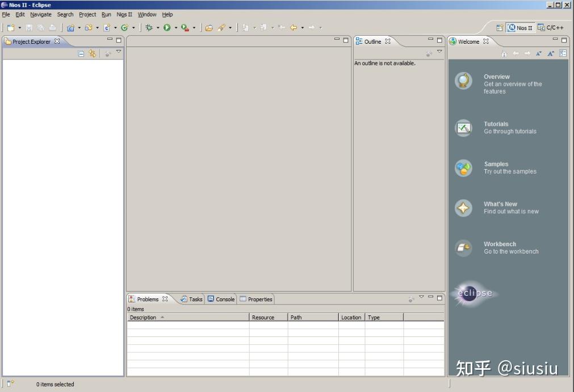The image size is (574, 392).
Task: Go to the Workbench link
Action: pyautogui.click(x=497, y=248)
